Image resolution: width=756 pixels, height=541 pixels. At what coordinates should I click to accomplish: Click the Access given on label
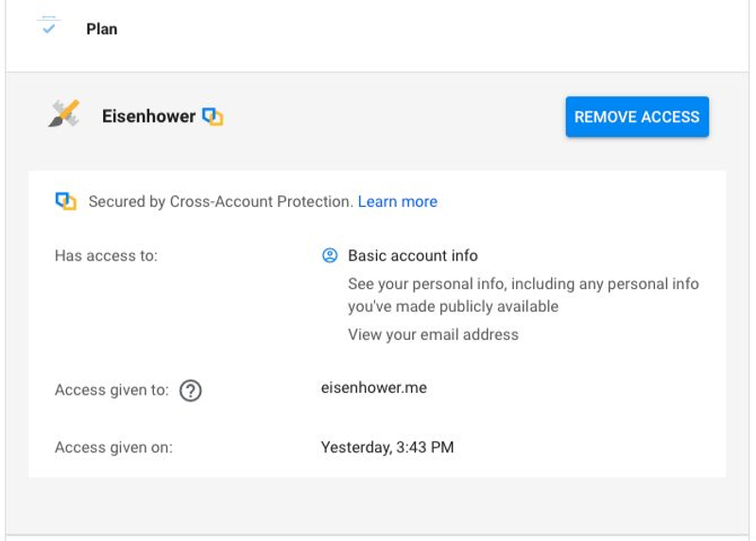pyautogui.click(x=113, y=448)
